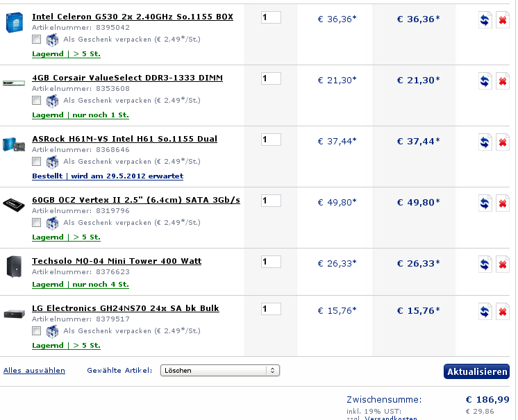The height and width of the screenshot is (420, 518).
Task: Click quantity field for Intel Celeron G530
Action: (271, 17)
